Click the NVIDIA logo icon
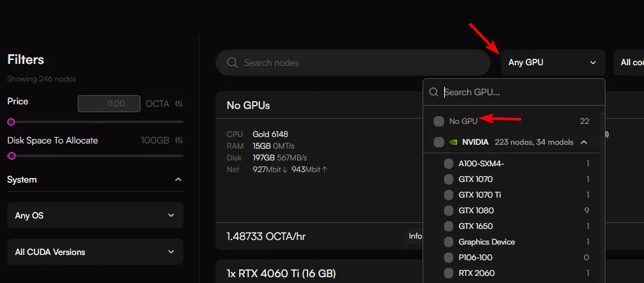The height and width of the screenshot is (283, 644). [x=453, y=142]
